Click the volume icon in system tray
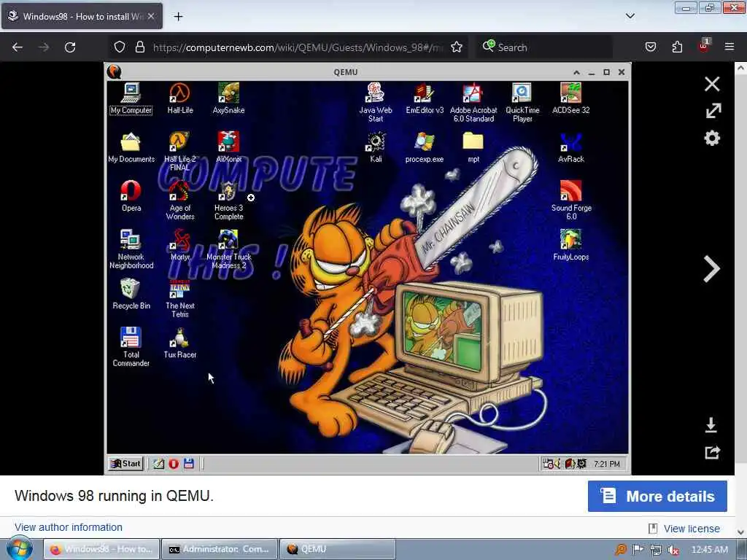Screen dimensions: 747x560 pos(673,550)
